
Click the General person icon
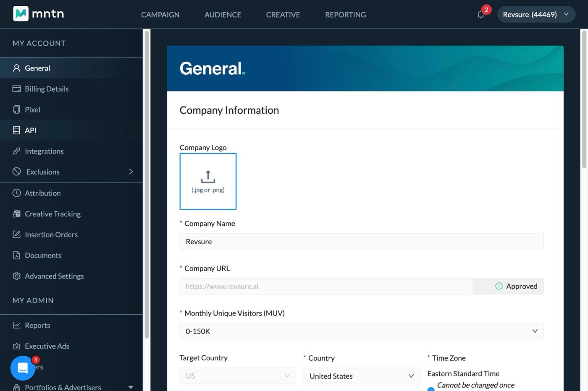click(16, 68)
